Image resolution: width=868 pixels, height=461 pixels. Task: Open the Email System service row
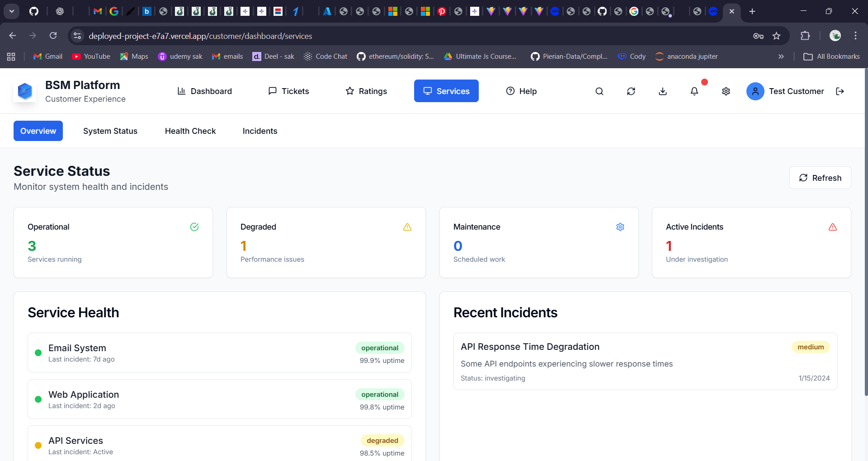click(x=220, y=353)
